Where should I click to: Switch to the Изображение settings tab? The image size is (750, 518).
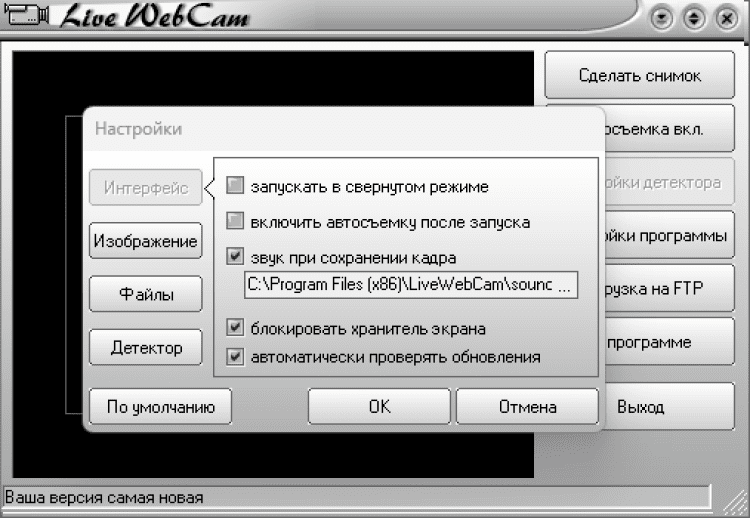146,241
